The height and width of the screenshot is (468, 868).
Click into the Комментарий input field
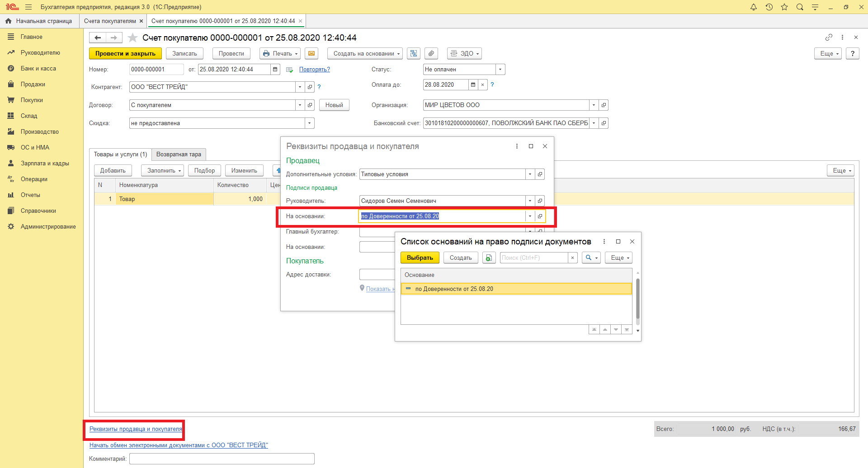coord(222,459)
